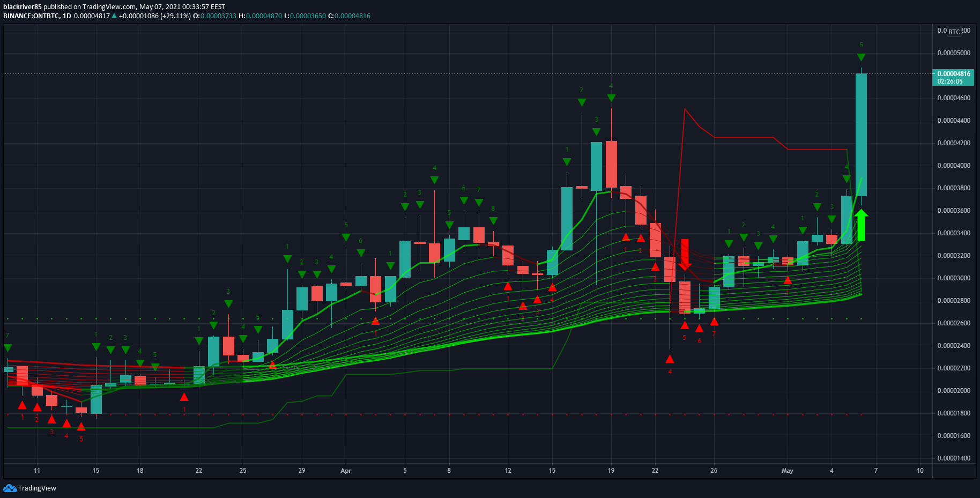Click the 29 label on the date axis
The width and height of the screenshot is (980, 498).
(x=302, y=471)
